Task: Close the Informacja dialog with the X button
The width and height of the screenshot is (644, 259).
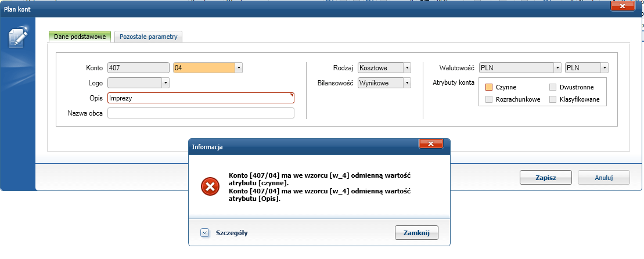Action: coord(431,144)
